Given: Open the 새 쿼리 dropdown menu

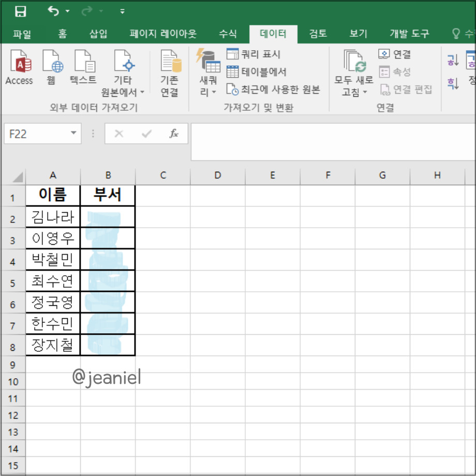Looking at the screenshot, I should tap(208, 72).
